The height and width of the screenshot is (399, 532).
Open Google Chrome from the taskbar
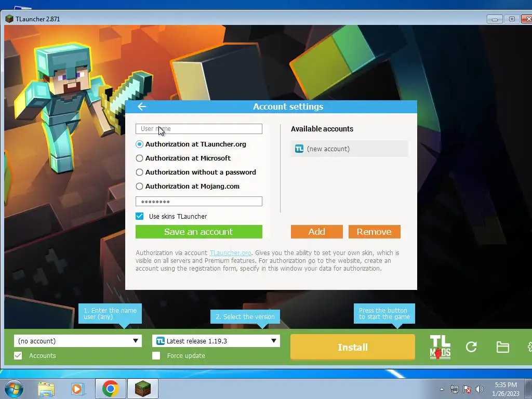pos(110,389)
